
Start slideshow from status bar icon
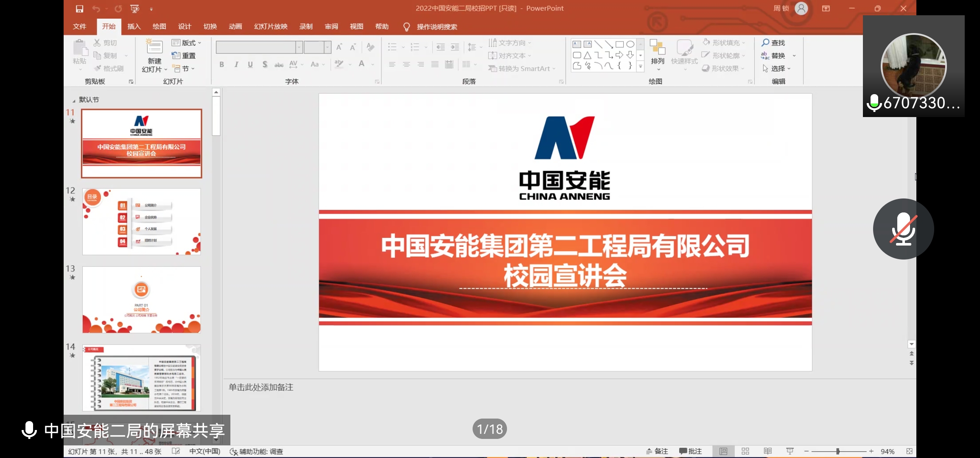790,451
